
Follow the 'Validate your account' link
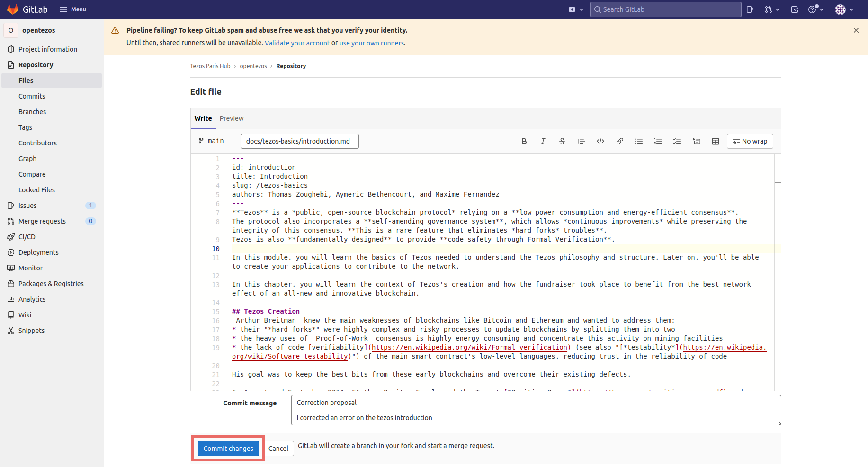click(x=297, y=43)
